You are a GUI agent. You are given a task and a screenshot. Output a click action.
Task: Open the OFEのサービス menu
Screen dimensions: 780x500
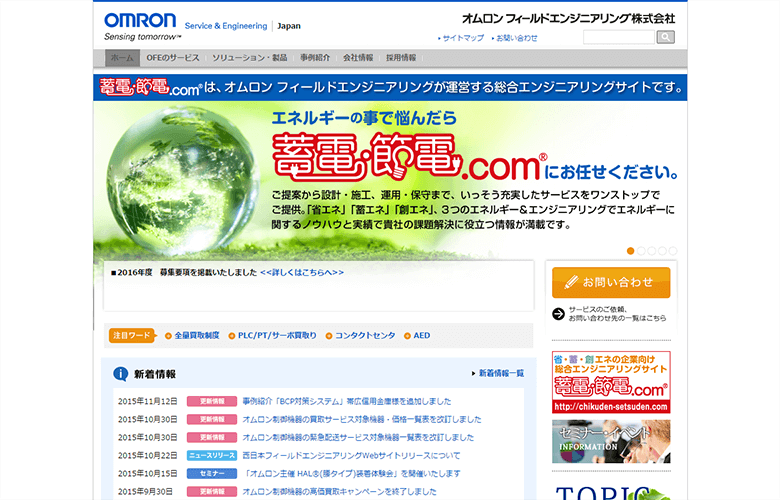coord(173,58)
